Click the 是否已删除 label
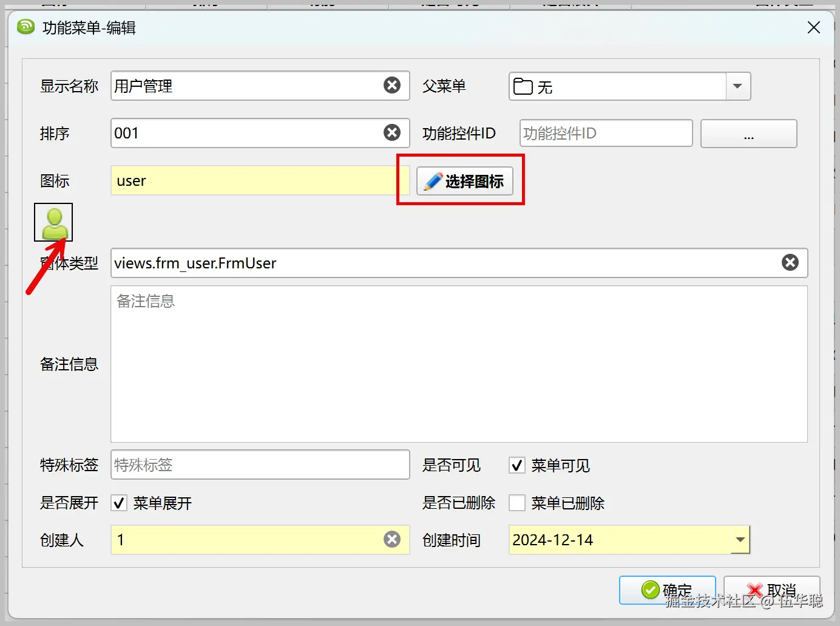Screen dimensions: 840x626 coord(459,503)
